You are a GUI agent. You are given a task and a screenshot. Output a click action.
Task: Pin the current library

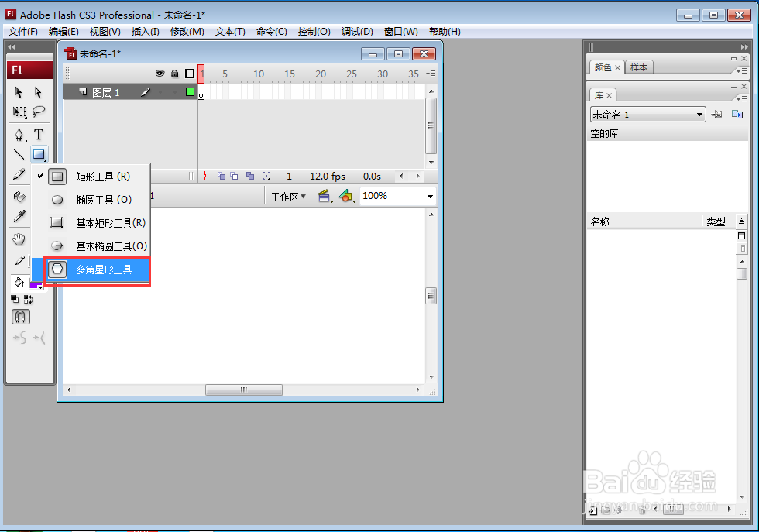pyautogui.click(x=717, y=115)
